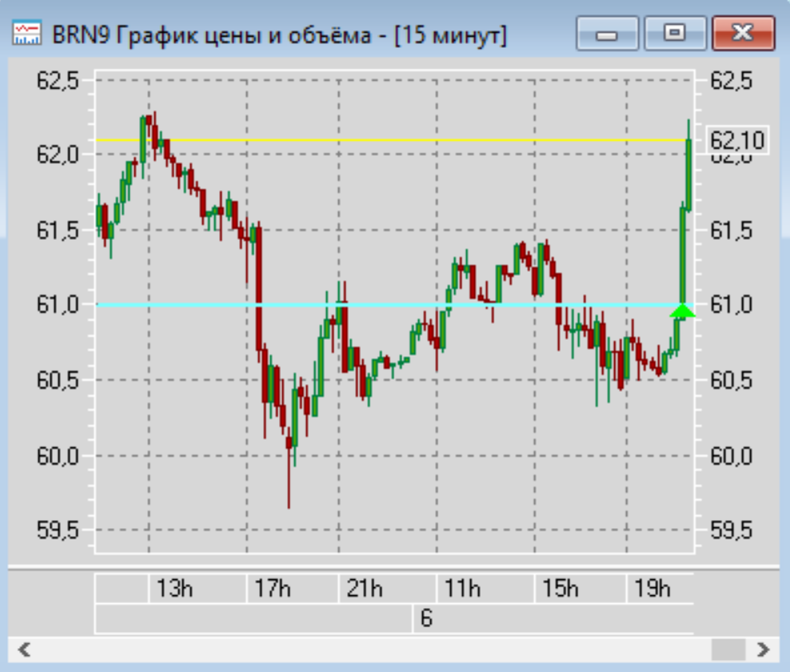Click the 15h label on time axis

tap(560, 590)
